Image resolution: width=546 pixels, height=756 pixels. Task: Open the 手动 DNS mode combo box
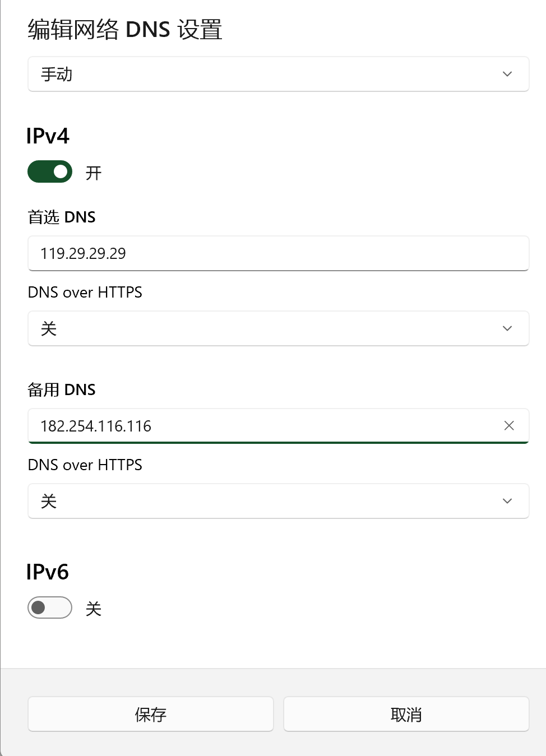click(x=279, y=74)
